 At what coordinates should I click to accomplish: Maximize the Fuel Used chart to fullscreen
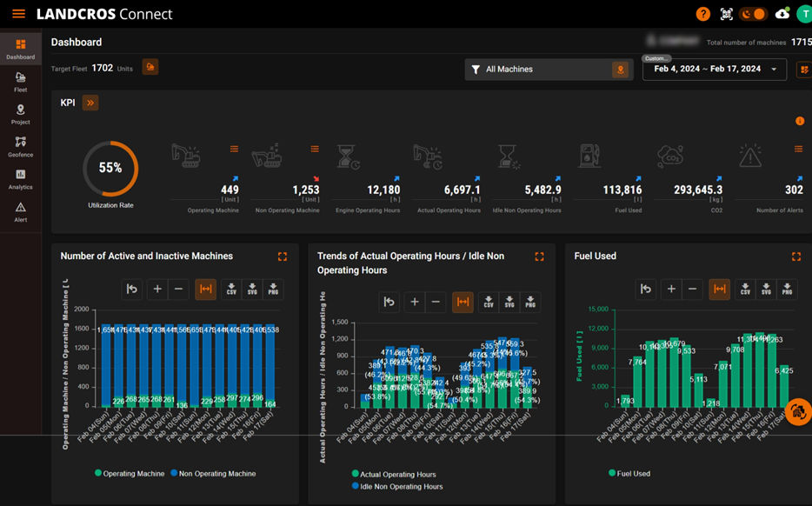[x=796, y=256]
